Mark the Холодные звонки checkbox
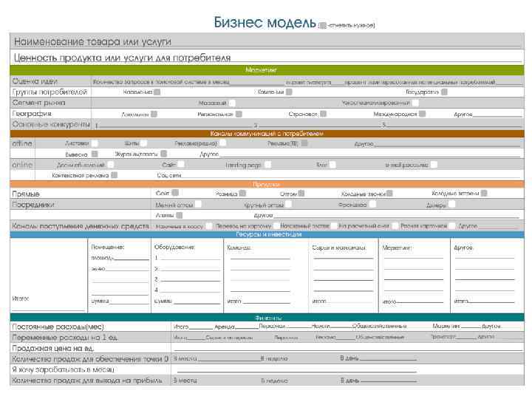This screenshot has width=532, height=399. (x=389, y=194)
